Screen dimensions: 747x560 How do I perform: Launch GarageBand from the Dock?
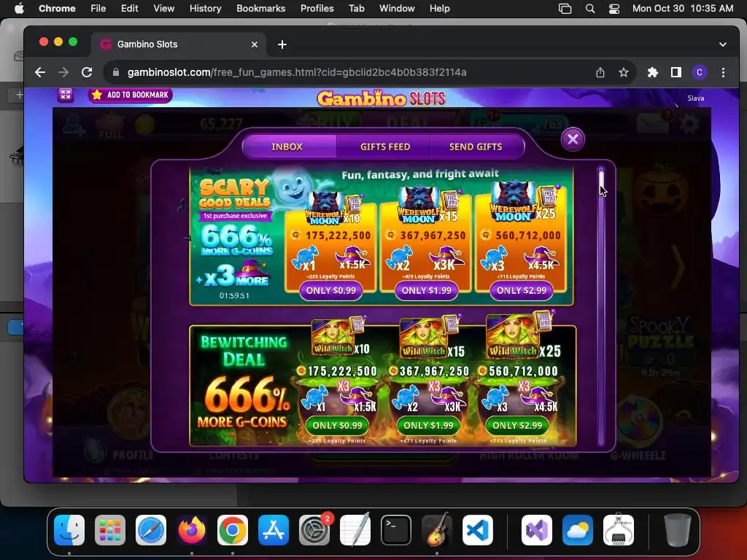pos(436,530)
